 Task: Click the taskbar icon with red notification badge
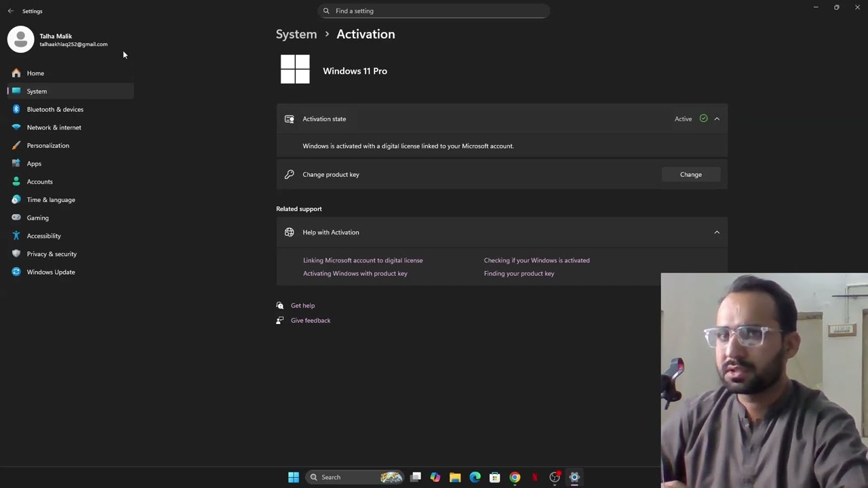pos(555,477)
